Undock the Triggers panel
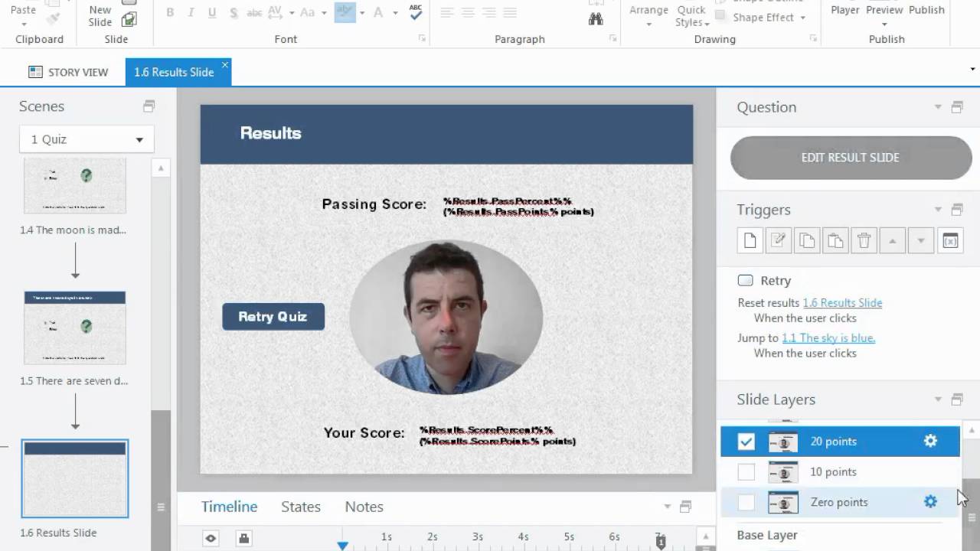Viewport: 980px width, 551px height. pos(957,210)
